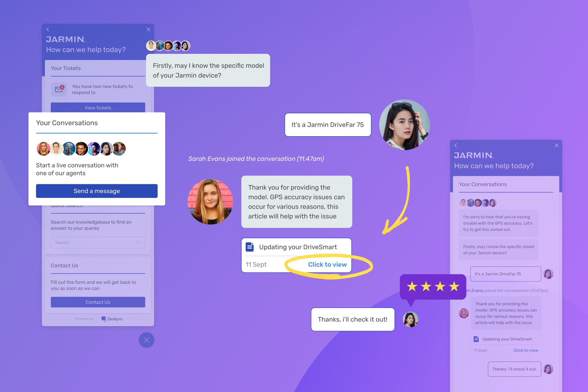The image size is (588, 392).
Task: Open the envelope icon with two new tickets
Action: [59, 89]
